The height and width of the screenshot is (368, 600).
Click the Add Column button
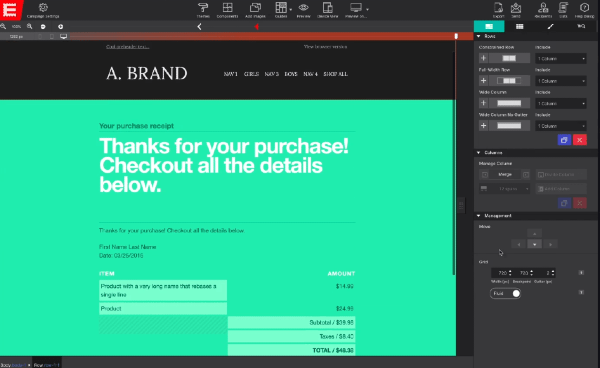561,189
